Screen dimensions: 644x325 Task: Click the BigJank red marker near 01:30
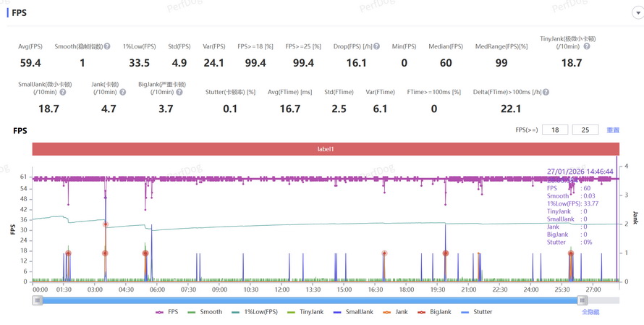pyautogui.click(x=68, y=253)
